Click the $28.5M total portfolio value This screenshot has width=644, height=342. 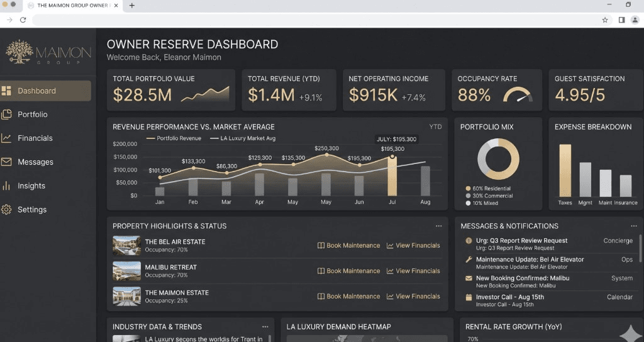pos(142,96)
